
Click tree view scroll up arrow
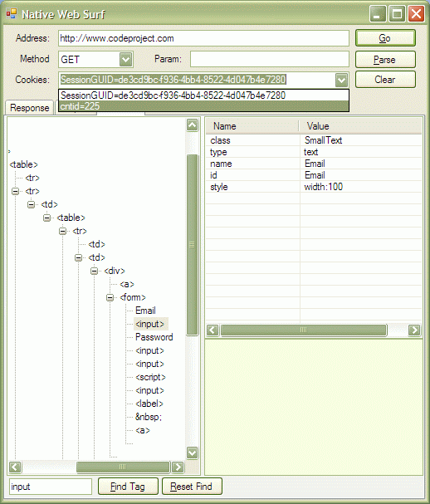[x=193, y=125]
